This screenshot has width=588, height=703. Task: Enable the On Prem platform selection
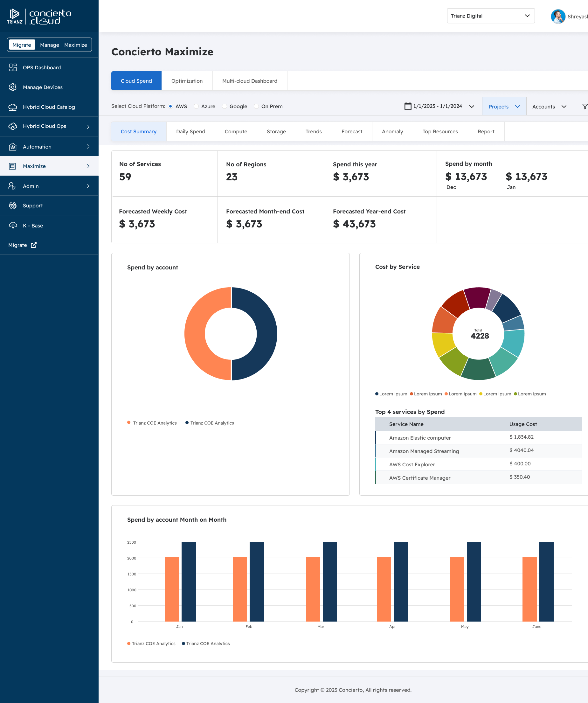tap(256, 106)
